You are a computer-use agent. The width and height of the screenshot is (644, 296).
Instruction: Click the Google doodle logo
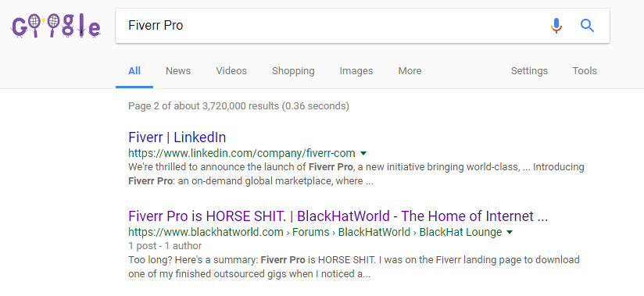click(55, 26)
